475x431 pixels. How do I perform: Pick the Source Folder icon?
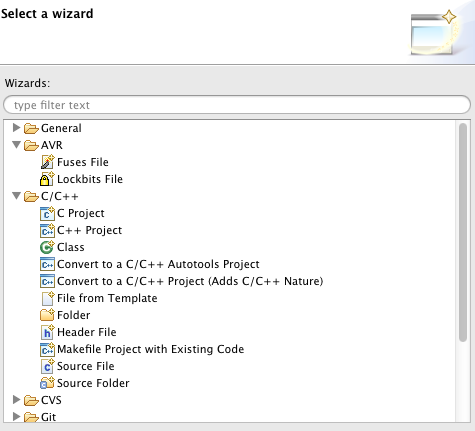tap(47, 383)
